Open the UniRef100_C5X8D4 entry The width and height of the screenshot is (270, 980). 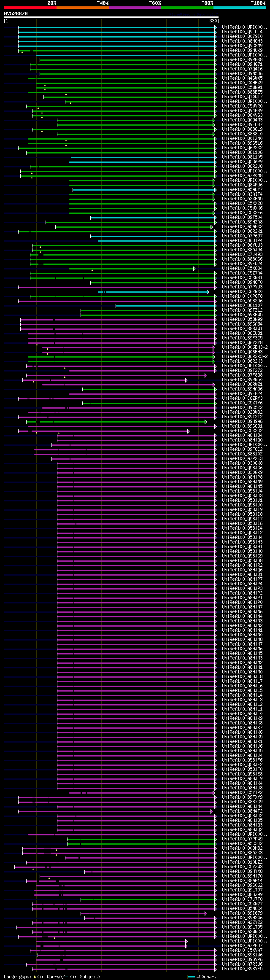click(x=242, y=268)
